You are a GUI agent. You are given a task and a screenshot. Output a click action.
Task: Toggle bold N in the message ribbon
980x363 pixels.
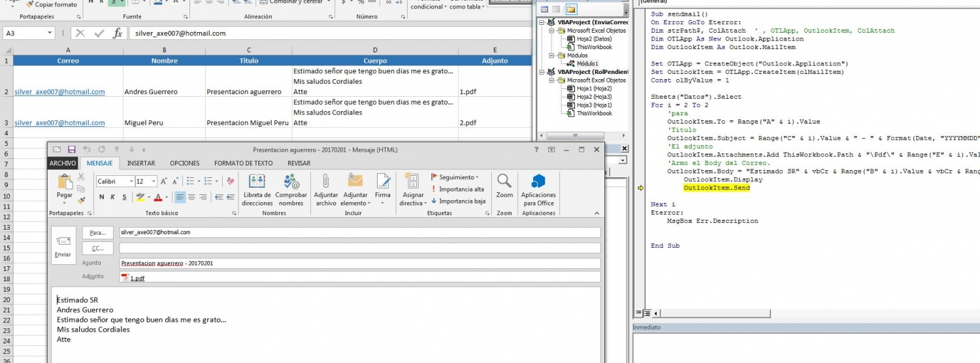pyautogui.click(x=102, y=197)
